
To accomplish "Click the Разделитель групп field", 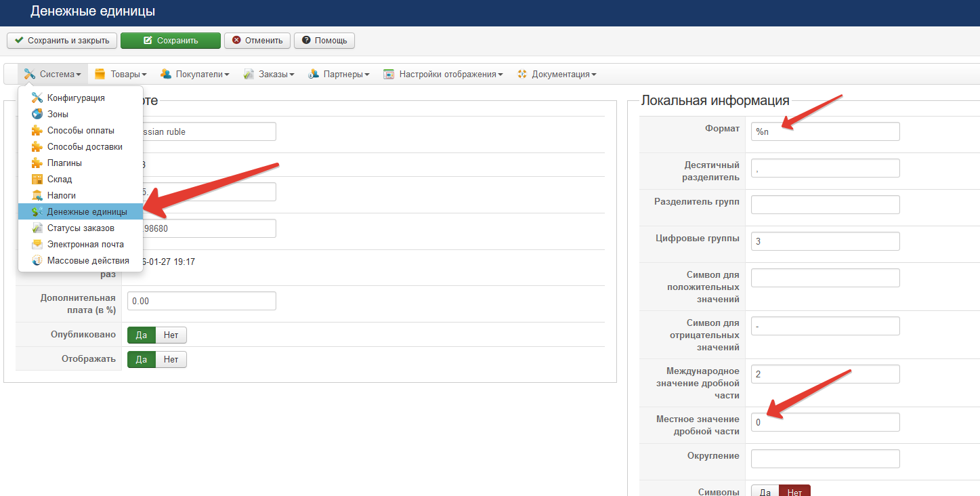I will [x=826, y=205].
